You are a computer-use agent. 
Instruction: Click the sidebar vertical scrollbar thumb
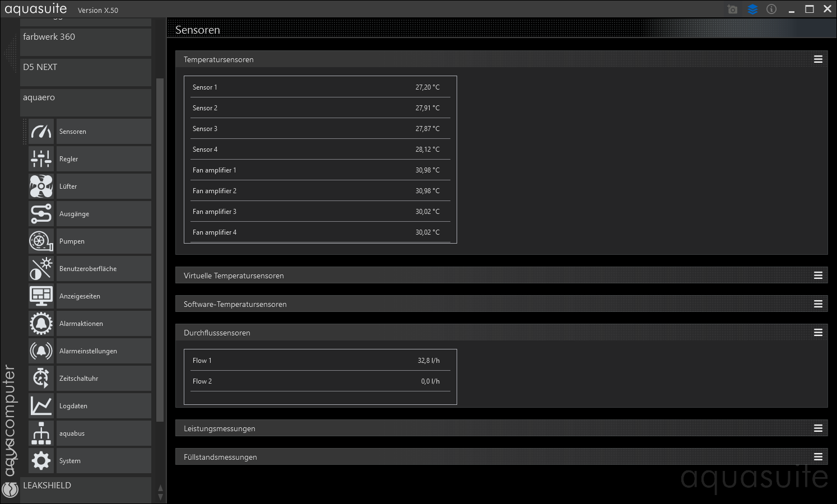160,249
